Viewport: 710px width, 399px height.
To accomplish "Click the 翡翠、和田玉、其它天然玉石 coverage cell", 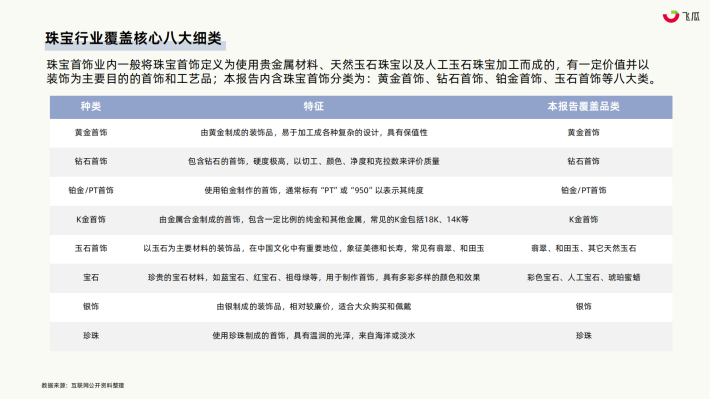I will click(583, 248).
